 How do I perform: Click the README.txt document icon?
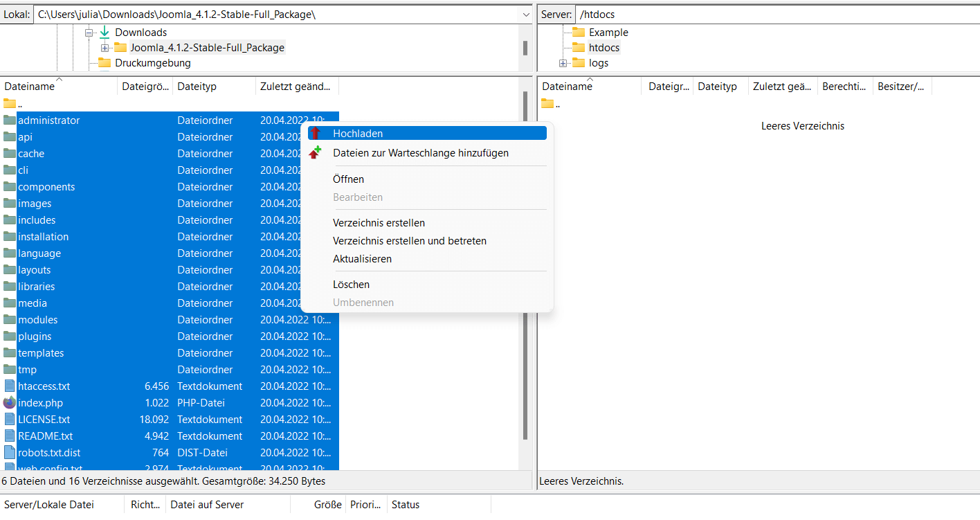pos(10,436)
